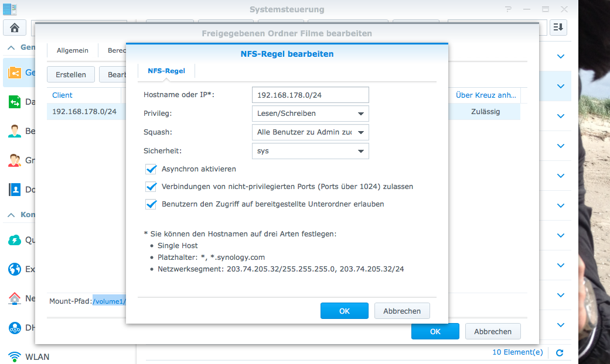
Task: Click OK in shared folder edit dialog
Action: pyautogui.click(x=435, y=331)
